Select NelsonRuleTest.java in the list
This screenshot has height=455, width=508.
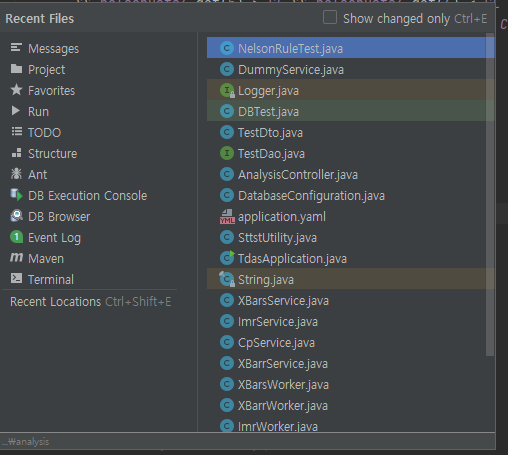pyautogui.click(x=346, y=48)
